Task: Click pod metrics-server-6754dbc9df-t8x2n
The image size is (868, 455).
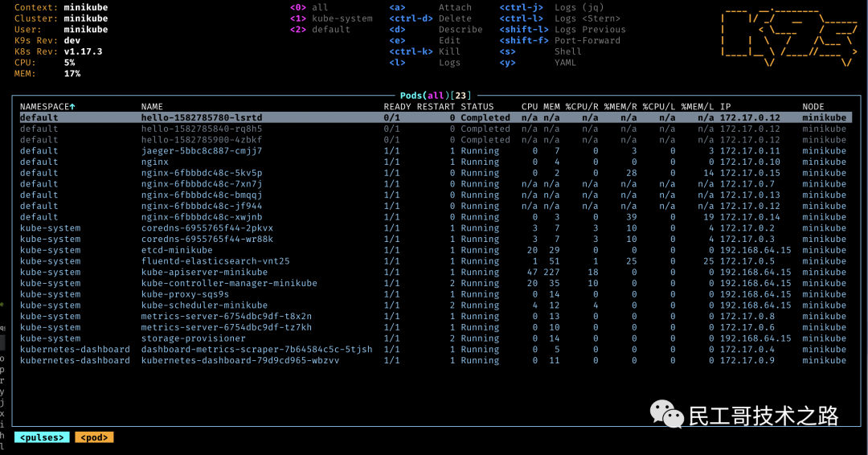Action: (x=436, y=316)
